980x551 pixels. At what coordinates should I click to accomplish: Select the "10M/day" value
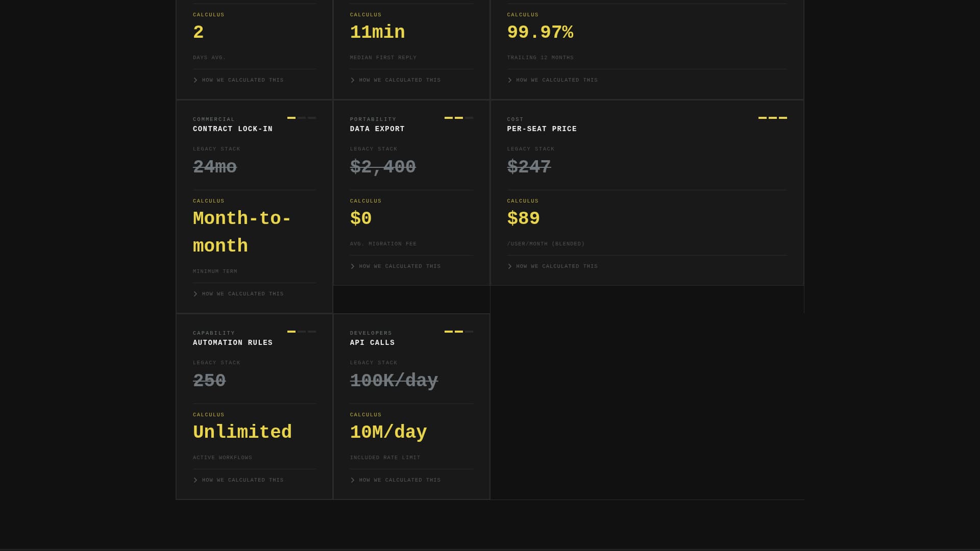click(388, 433)
